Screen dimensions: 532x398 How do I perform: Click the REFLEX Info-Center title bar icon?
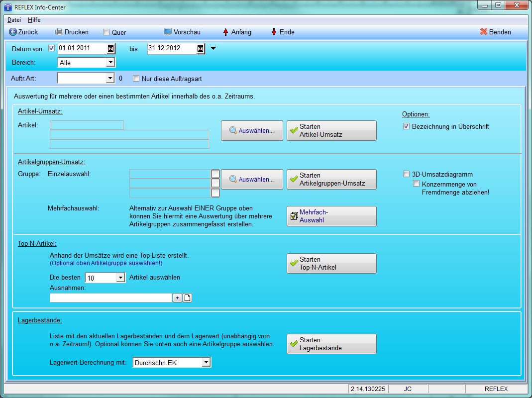point(8,7)
